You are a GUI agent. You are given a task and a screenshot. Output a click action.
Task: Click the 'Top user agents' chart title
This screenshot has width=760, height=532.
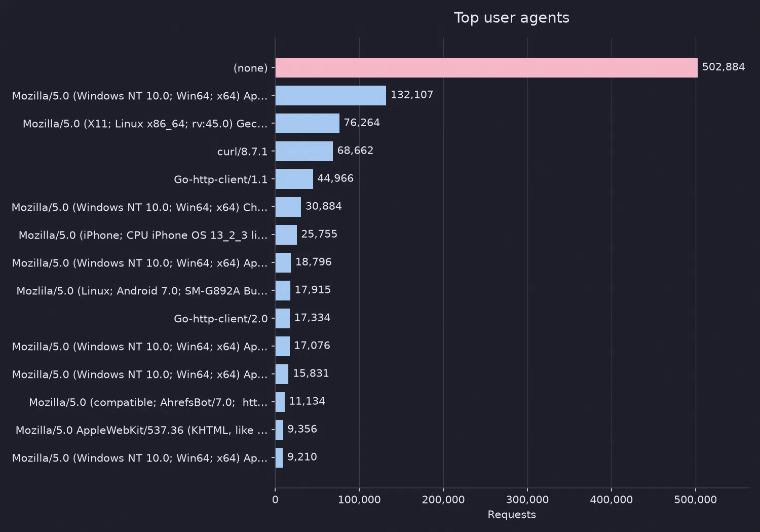[511, 18]
